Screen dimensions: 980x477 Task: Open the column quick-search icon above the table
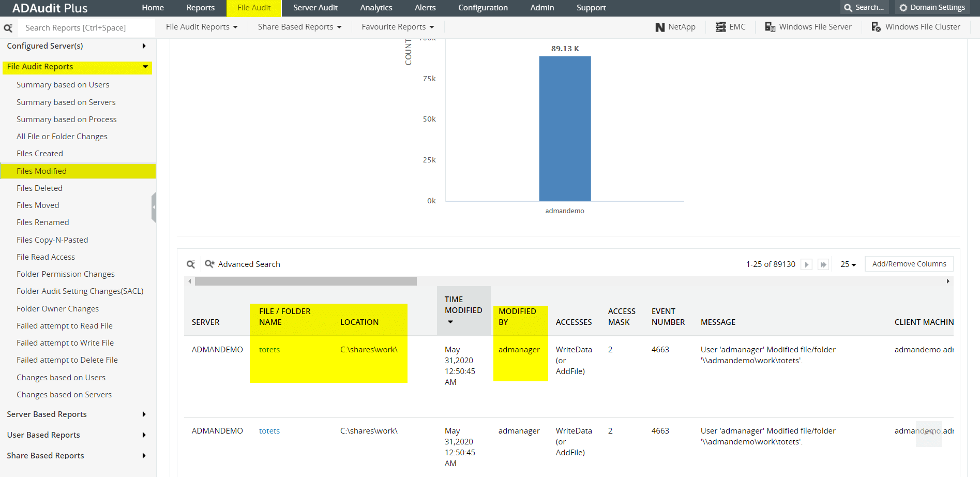pos(191,264)
